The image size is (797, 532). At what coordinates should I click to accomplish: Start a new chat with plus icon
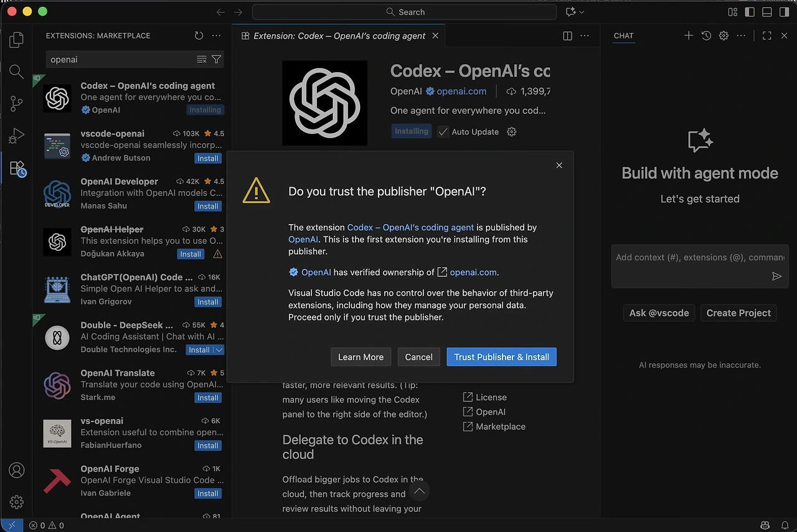689,36
